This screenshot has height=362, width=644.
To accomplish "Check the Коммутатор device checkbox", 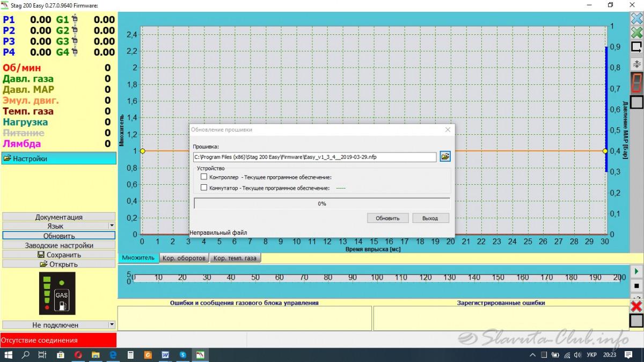I will tap(203, 188).
